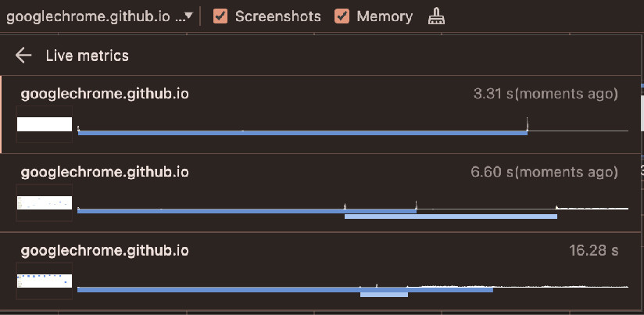The image size is (644, 315).
Task: Select the second googlechrome.github.io recording title
Action: click(x=105, y=172)
